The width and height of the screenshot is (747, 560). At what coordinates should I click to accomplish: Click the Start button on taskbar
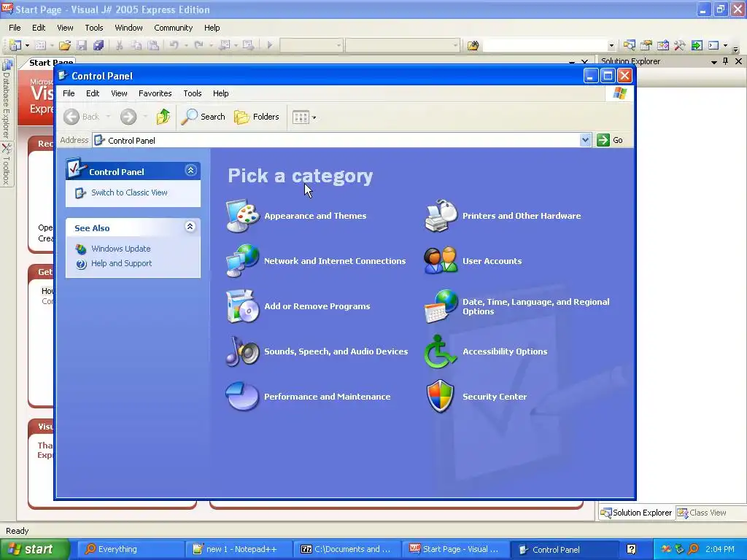pos(35,549)
